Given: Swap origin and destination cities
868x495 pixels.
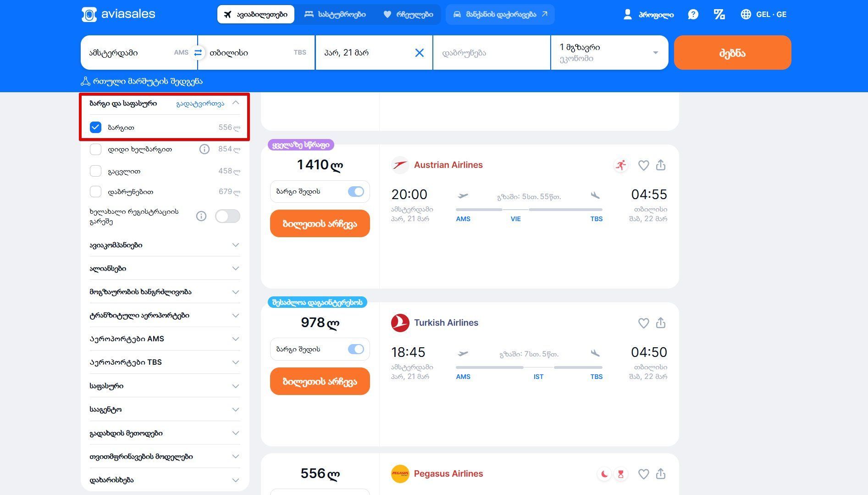Looking at the screenshot, I should click(198, 53).
